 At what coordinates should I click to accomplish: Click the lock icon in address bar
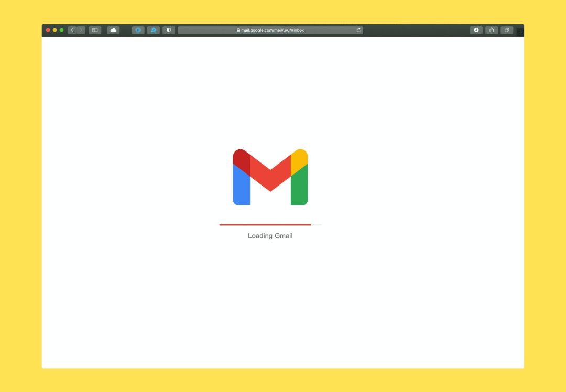tap(238, 30)
